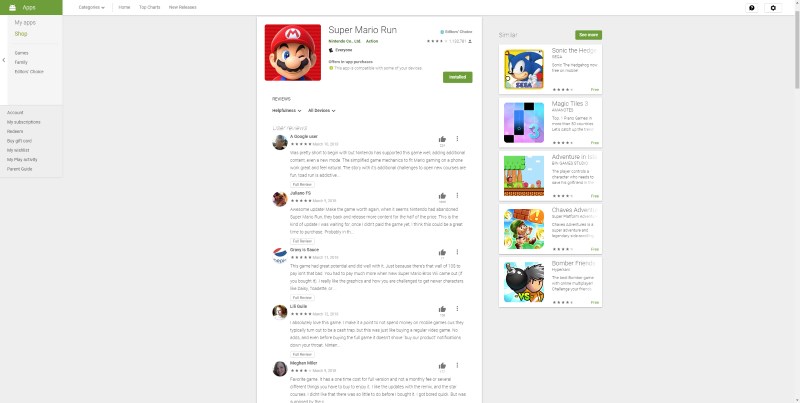Open Full Review for A Google user
Viewport: 800px width, 403px height.
302,185
